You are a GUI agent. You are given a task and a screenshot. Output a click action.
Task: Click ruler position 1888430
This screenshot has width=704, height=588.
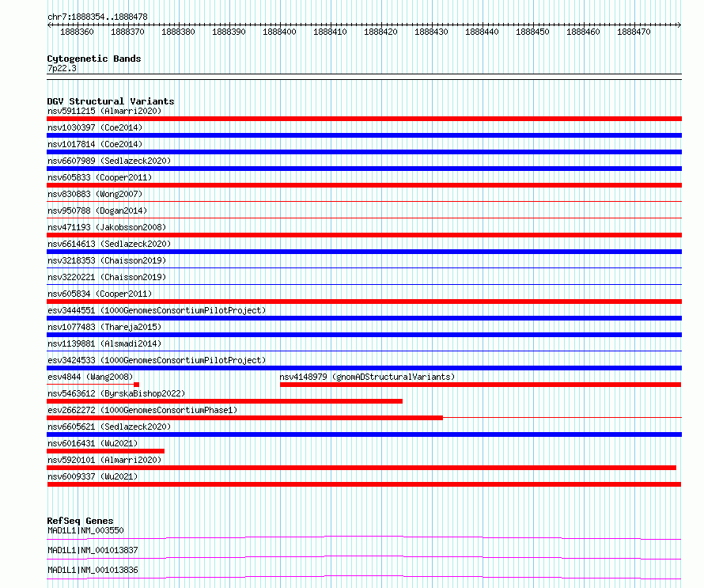coord(431,32)
